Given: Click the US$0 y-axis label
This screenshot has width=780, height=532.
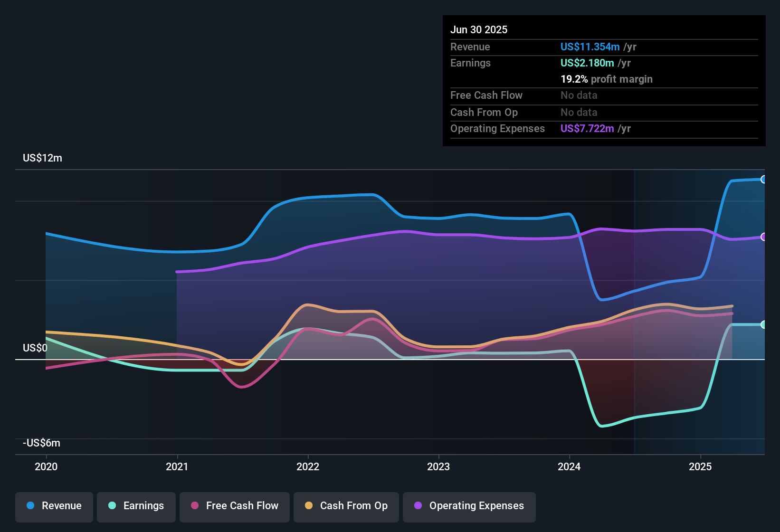Looking at the screenshot, I should pyautogui.click(x=35, y=348).
